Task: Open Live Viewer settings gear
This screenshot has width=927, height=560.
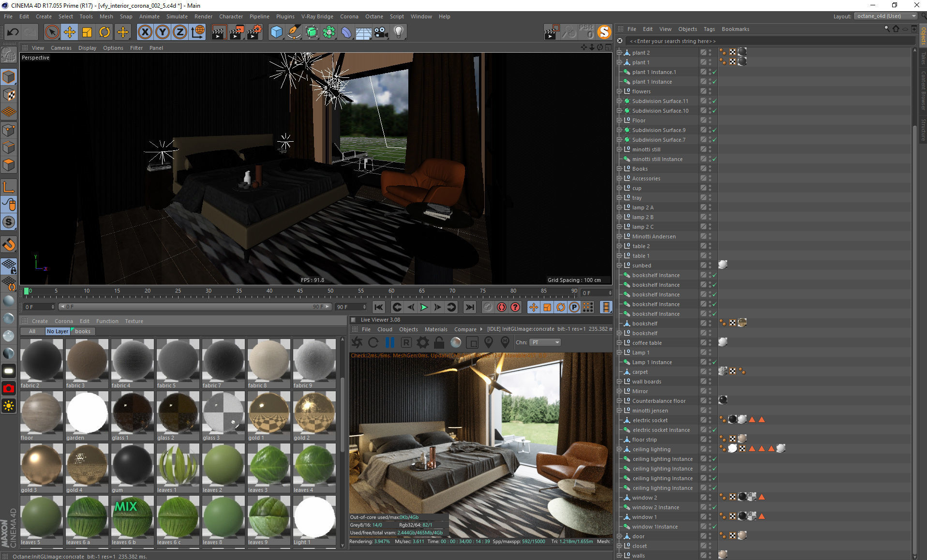Action: tap(422, 342)
